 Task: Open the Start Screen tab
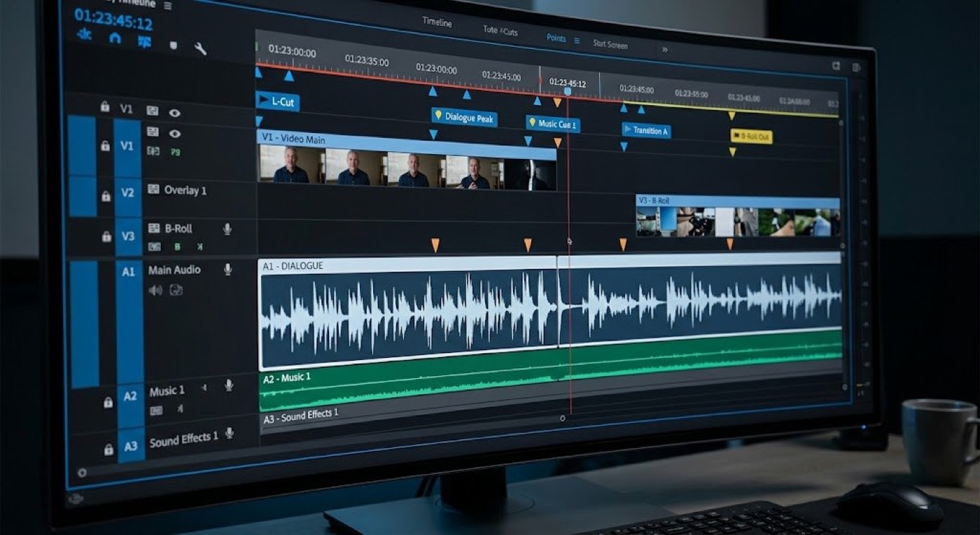(610, 44)
